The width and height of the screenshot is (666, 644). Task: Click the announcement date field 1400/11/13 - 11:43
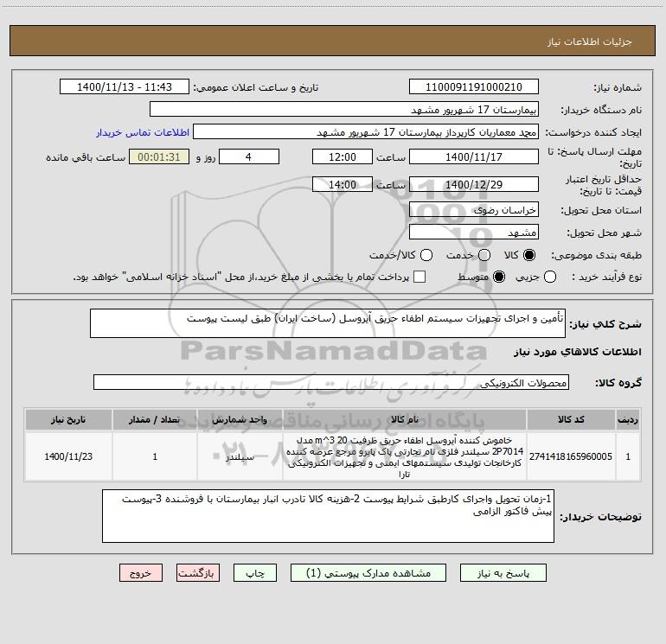(x=125, y=86)
